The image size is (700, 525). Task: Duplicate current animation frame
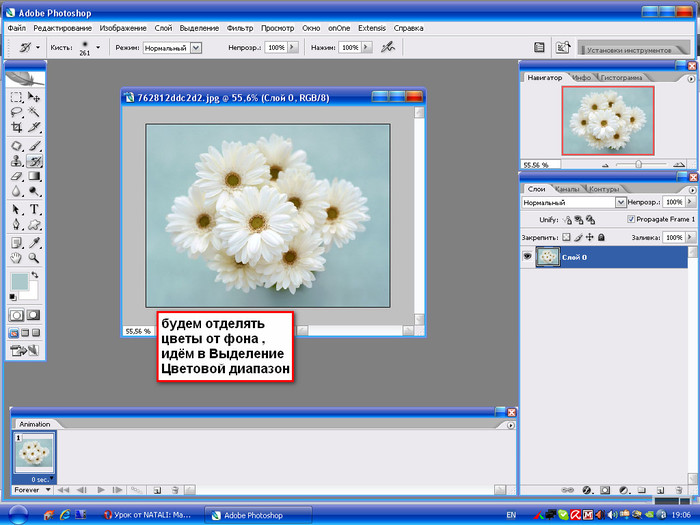tap(157, 490)
